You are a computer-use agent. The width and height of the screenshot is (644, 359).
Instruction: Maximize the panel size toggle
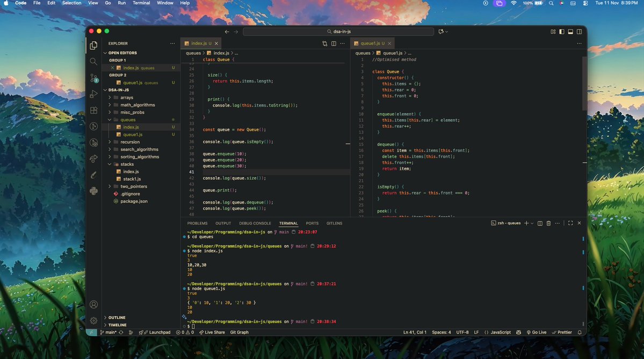pos(570,223)
